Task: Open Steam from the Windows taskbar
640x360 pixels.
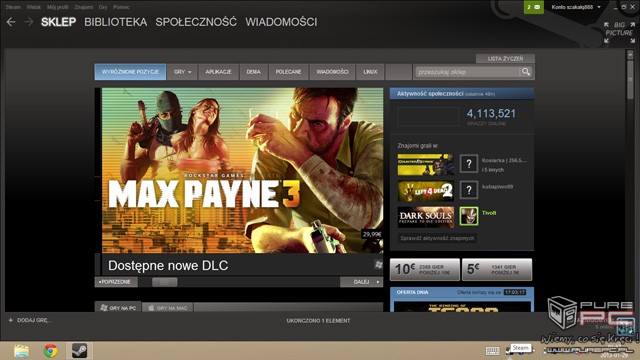Action: click(x=79, y=351)
